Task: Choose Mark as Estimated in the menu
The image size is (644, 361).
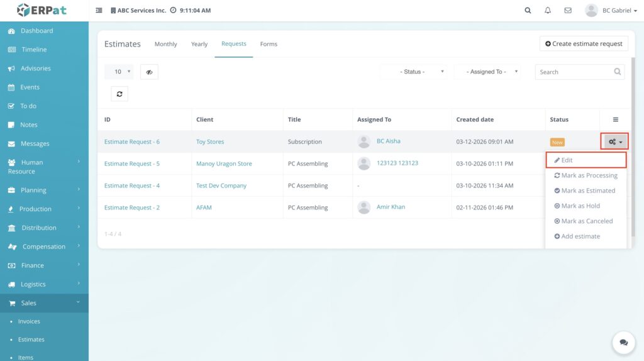Action: point(586,191)
